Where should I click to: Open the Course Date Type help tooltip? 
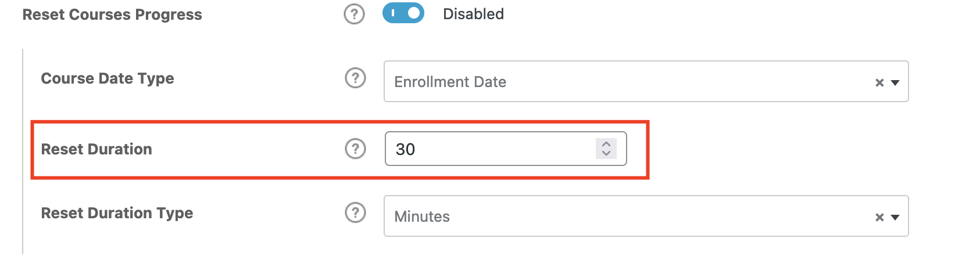(355, 78)
